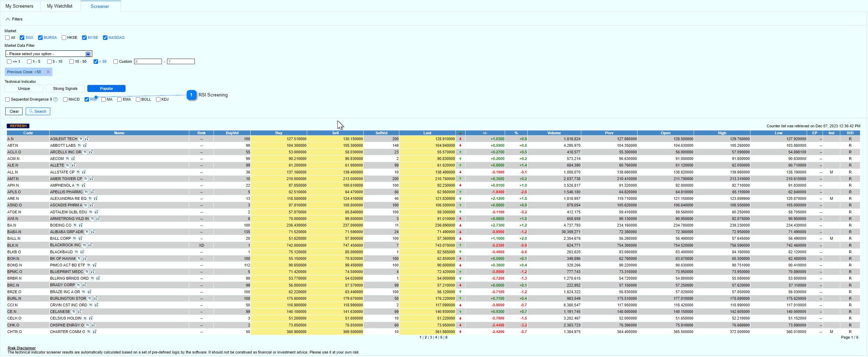Click TI icon beside ARCELLX INC OR
The height and width of the screenshot is (357, 868).
pos(85,152)
